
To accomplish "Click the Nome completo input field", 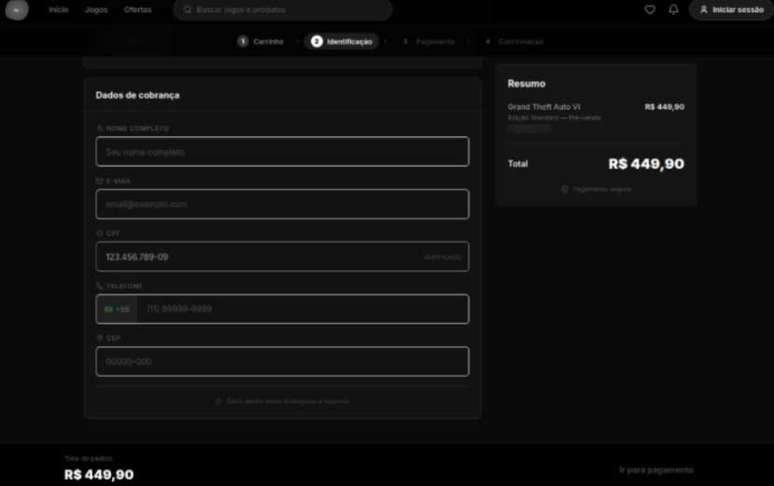I will [282, 151].
